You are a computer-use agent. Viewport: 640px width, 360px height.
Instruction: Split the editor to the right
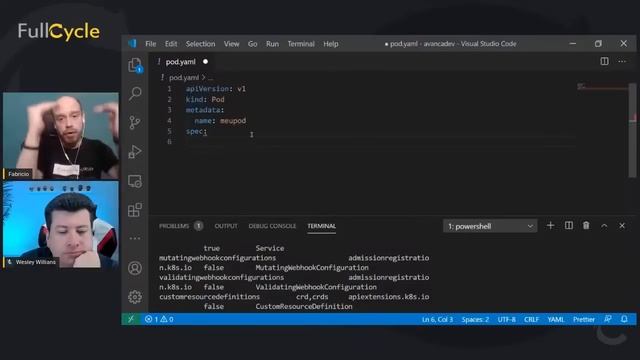click(604, 61)
